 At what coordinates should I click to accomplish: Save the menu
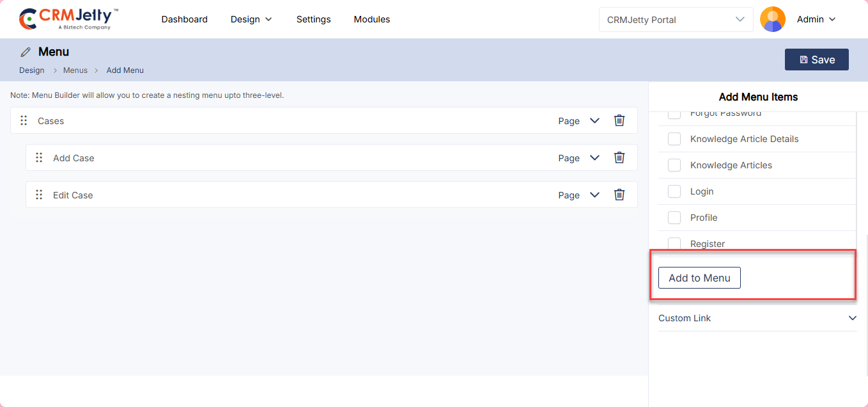coord(816,60)
